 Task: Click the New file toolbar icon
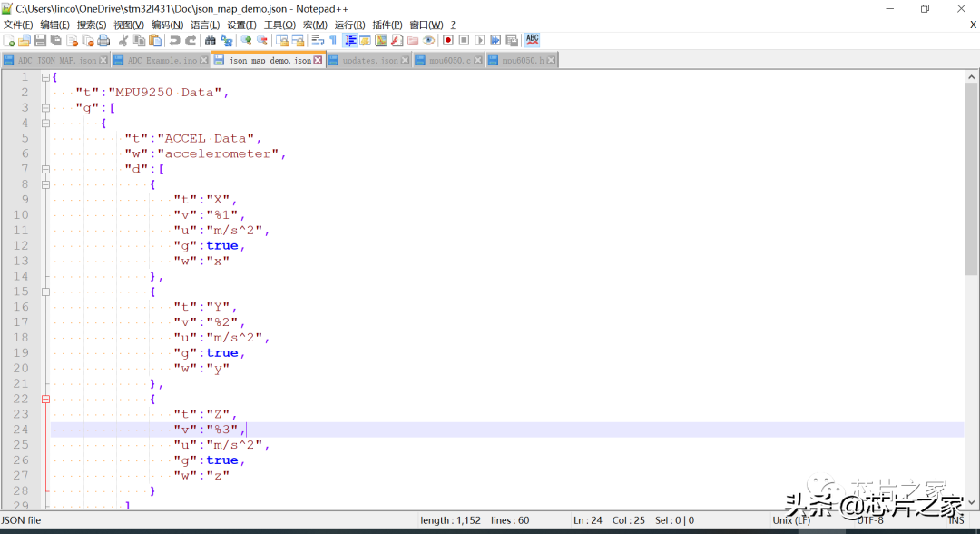pyautogui.click(x=9, y=41)
